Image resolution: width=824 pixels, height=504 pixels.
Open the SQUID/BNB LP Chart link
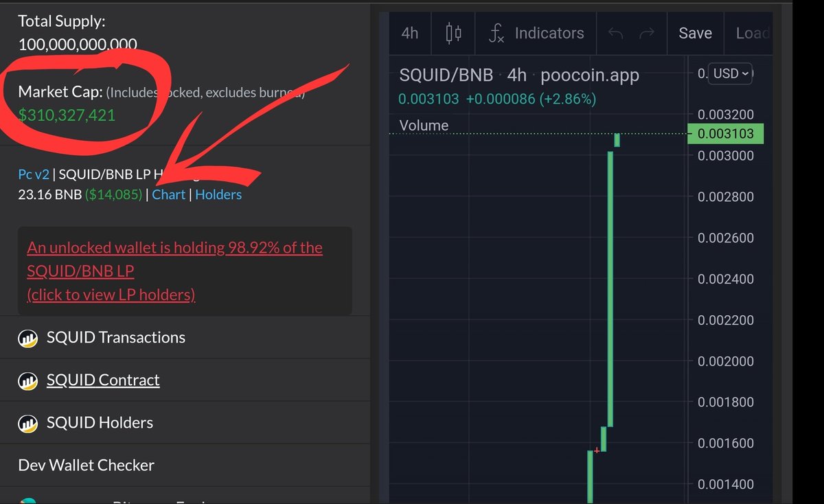tap(169, 194)
